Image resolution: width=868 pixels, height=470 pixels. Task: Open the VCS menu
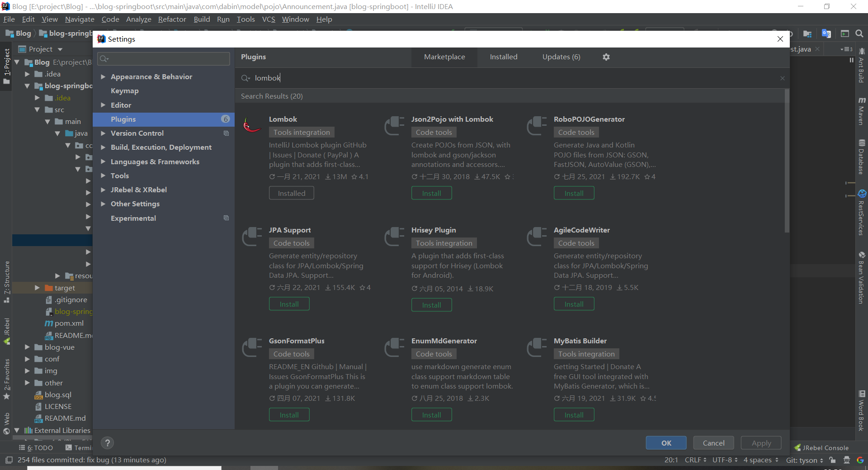point(269,19)
